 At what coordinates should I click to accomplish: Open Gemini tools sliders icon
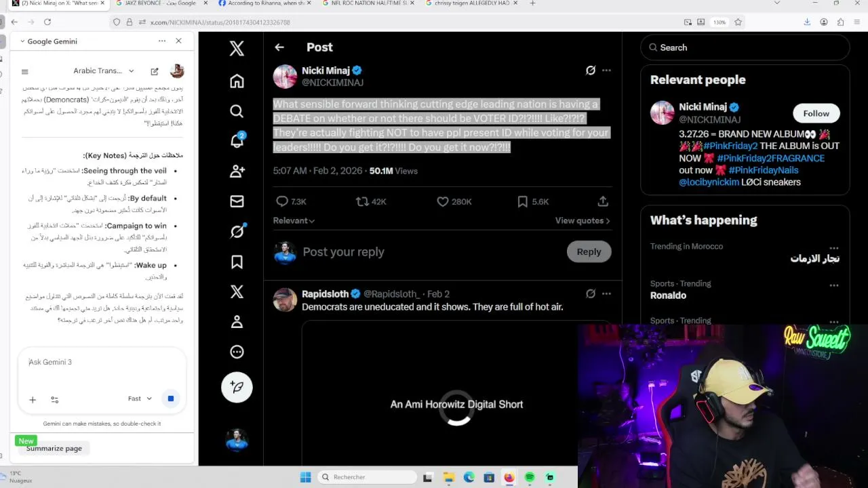point(55,399)
